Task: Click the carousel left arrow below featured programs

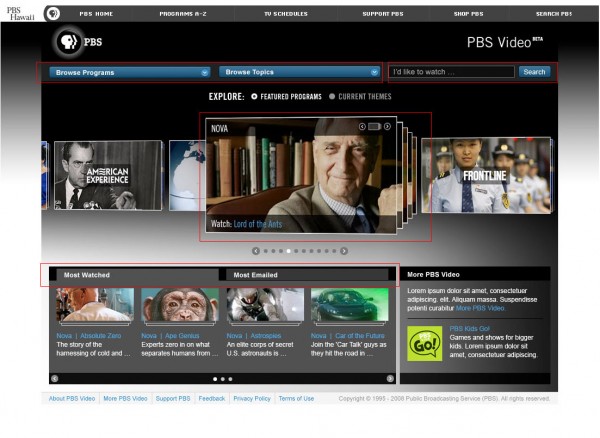Action: [256, 251]
